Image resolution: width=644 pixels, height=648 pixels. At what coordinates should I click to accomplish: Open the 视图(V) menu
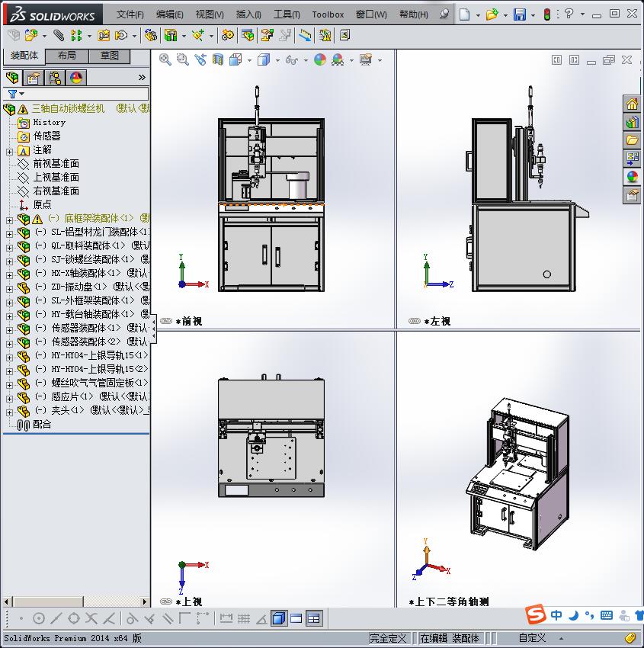[210, 14]
